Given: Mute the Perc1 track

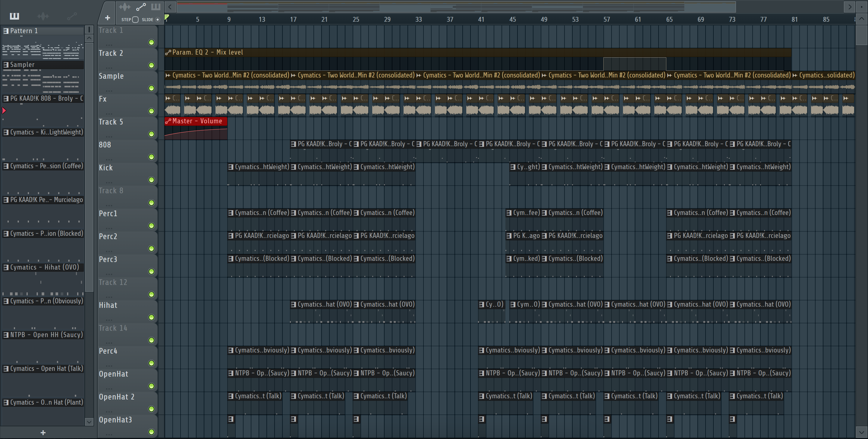Looking at the screenshot, I should [151, 226].
